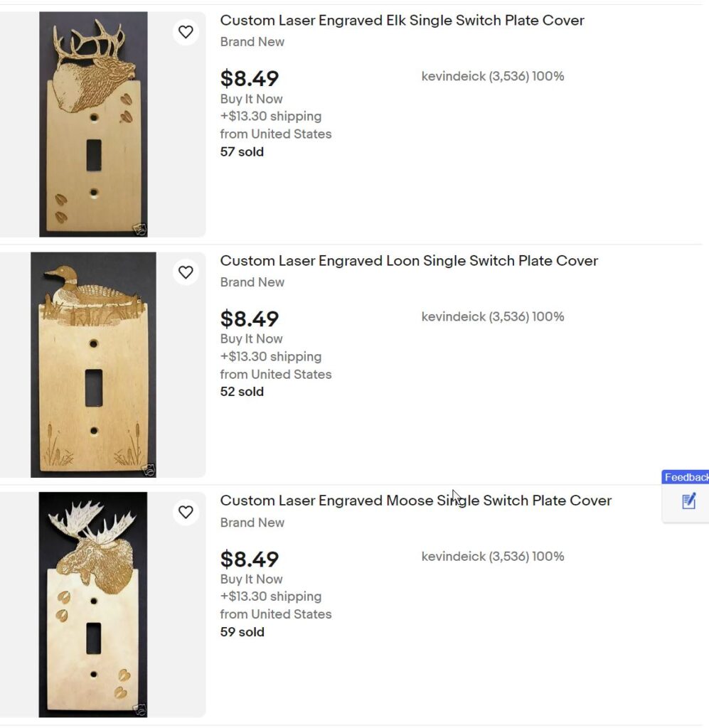View the Loon switch plate thumbnail
This screenshot has height=728, width=709.
click(93, 365)
